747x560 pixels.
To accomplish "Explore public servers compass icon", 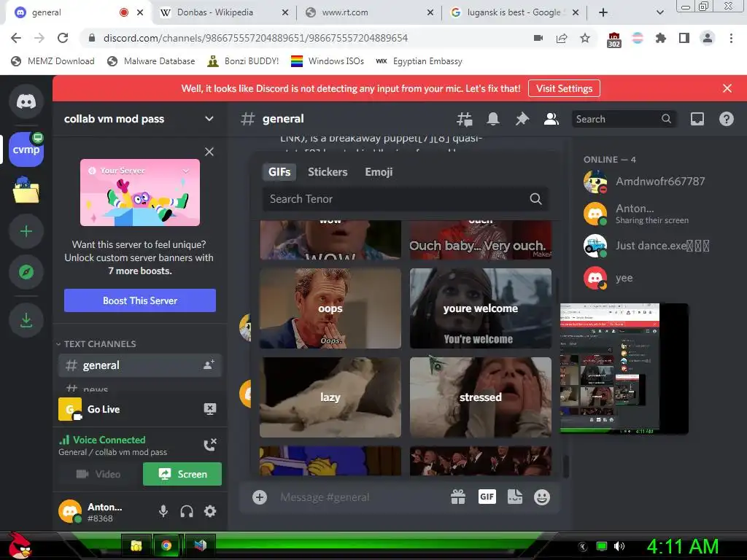I will pyautogui.click(x=26, y=272).
